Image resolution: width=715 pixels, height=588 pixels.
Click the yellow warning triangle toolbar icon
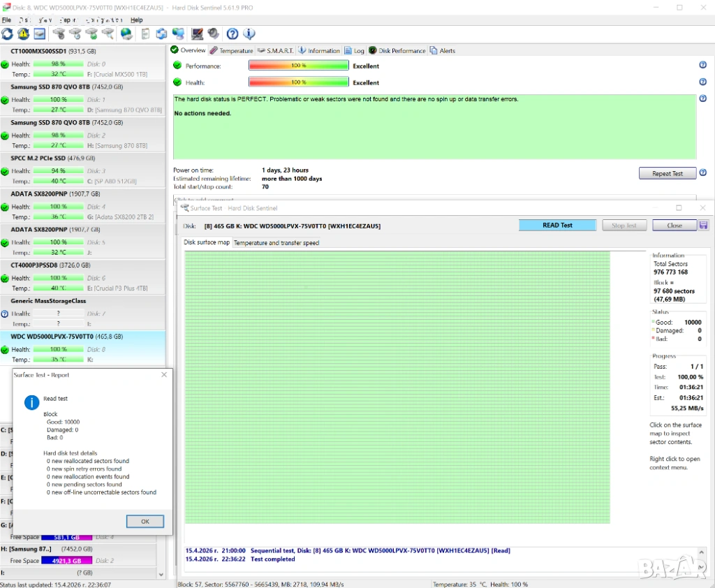tap(23, 34)
